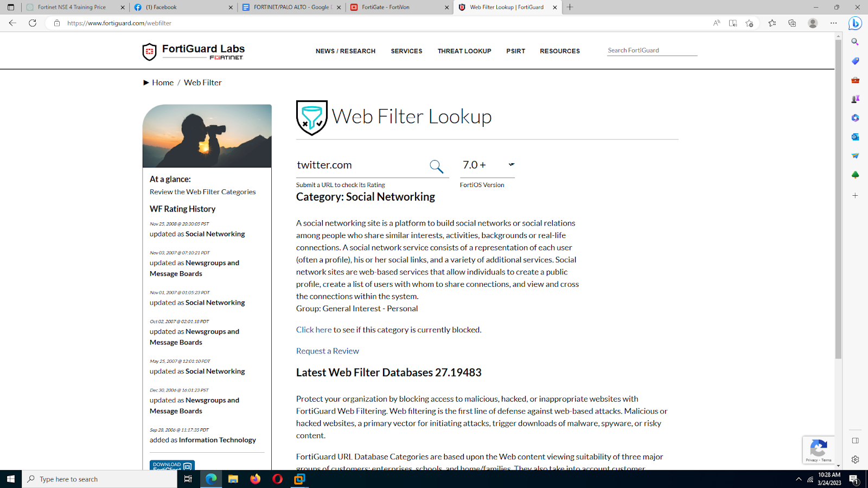
Task: Click the binoculars silhouette image
Action: (207, 136)
